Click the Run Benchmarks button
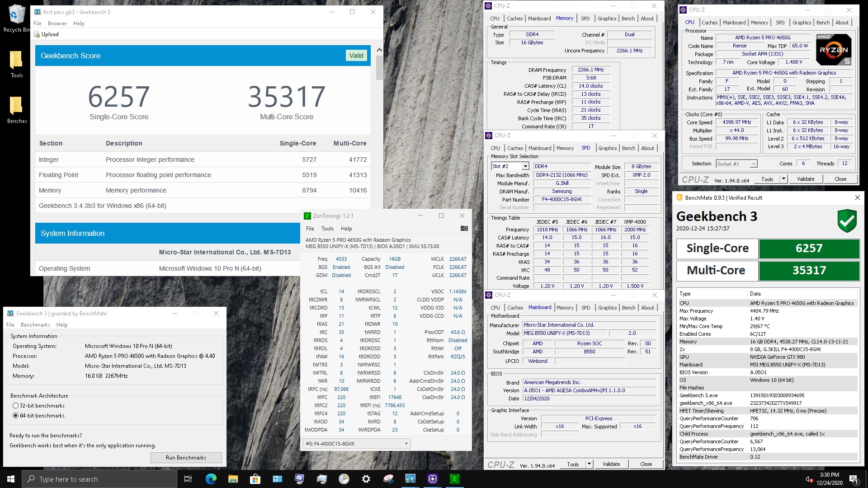The height and width of the screenshot is (488, 868). [x=186, y=458]
